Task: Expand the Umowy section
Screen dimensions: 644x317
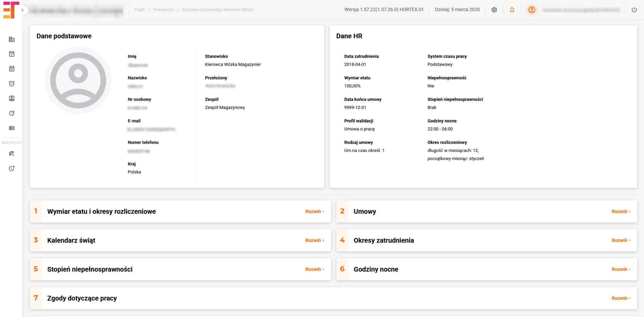Action: coord(621,212)
